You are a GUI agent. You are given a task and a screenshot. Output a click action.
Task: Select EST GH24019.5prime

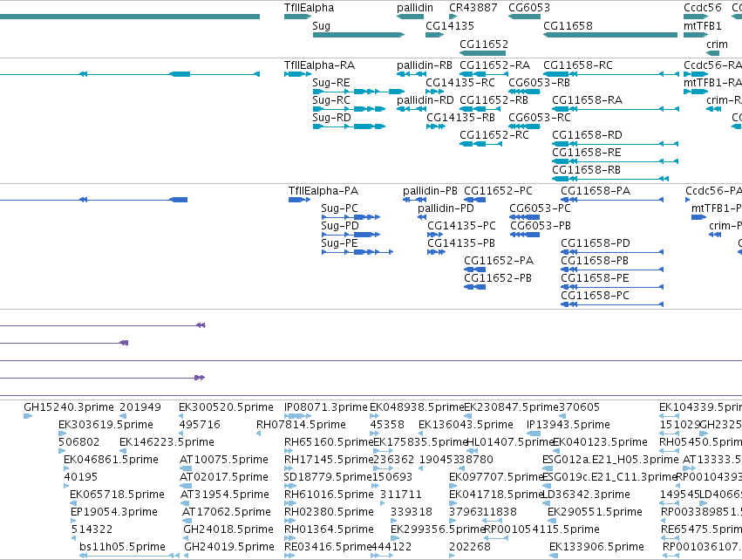click(x=229, y=547)
